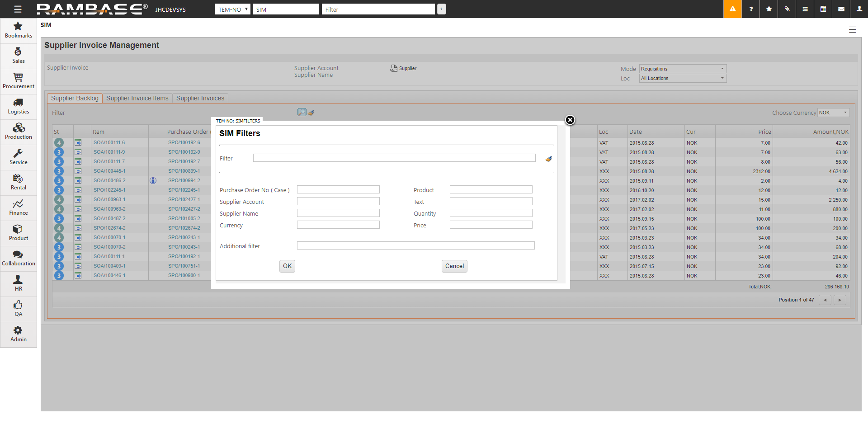Image resolution: width=868 pixels, height=424 pixels.
Task: Expand the Mode Requisitions dropdown
Action: tap(683, 69)
